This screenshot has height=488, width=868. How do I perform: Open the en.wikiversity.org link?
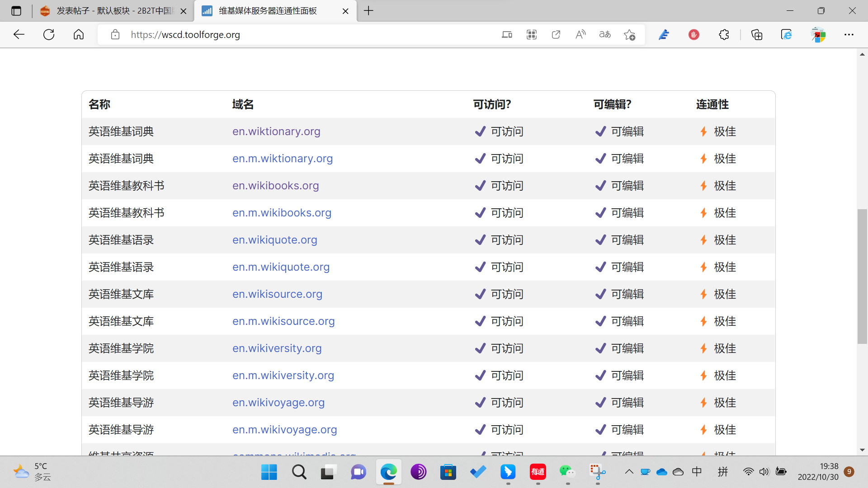click(x=277, y=348)
